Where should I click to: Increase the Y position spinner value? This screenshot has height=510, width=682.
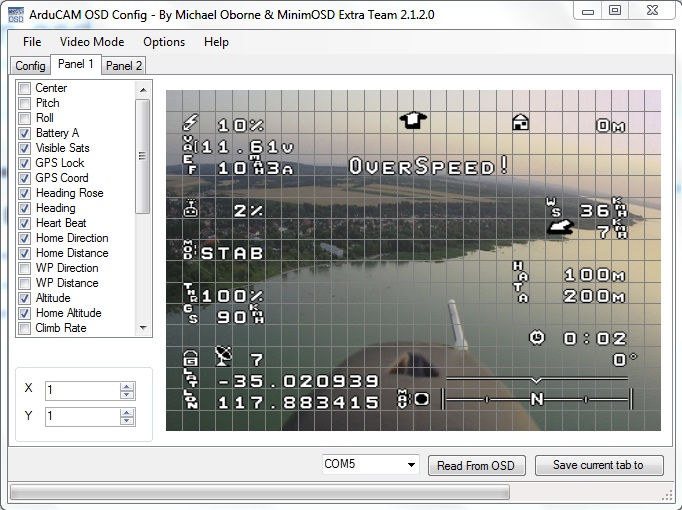point(127,413)
